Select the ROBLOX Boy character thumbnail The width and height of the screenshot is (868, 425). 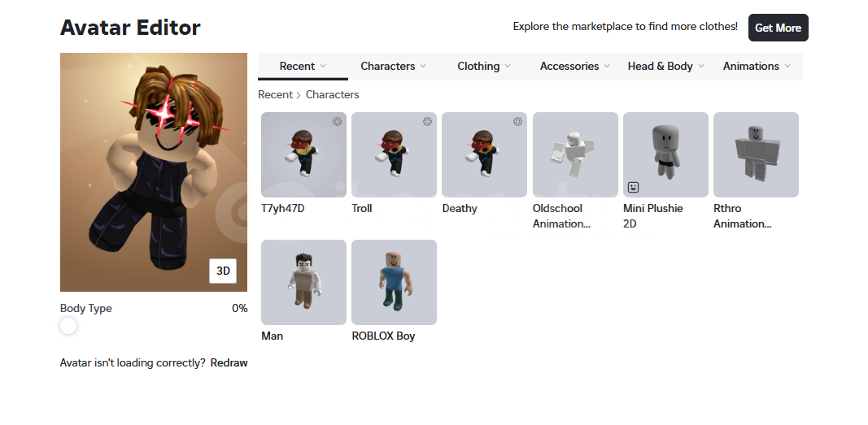click(x=395, y=283)
